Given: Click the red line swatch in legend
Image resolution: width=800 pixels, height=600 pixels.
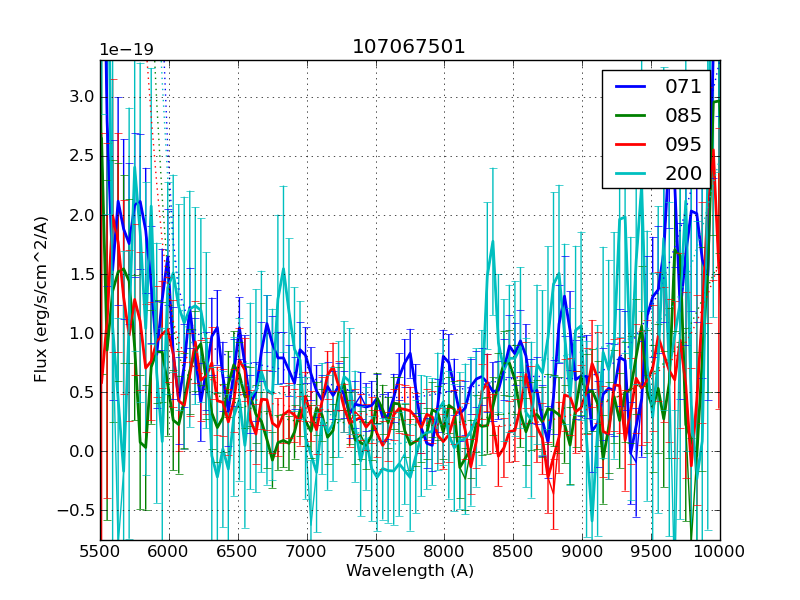Looking at the screenshot, I should [632, 144].
